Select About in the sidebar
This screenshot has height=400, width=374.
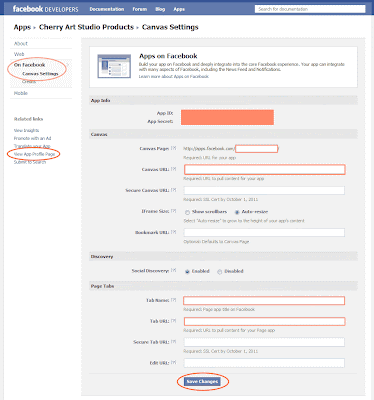click(21, 43)
